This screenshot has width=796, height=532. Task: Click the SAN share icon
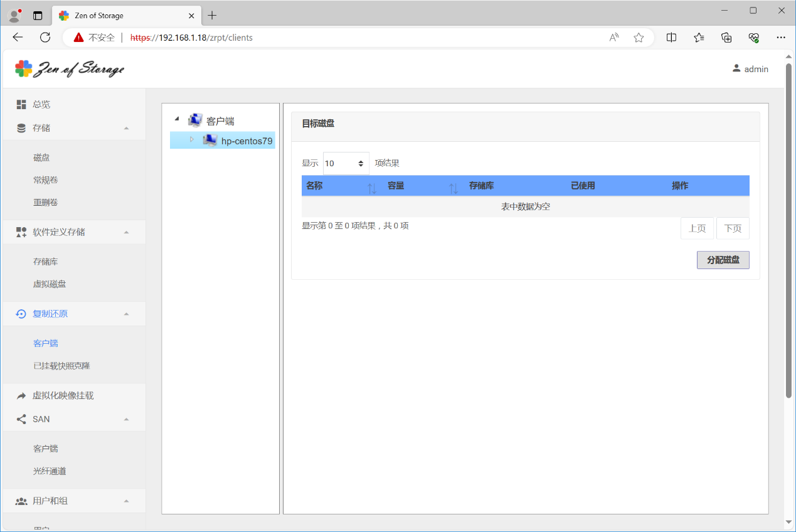pos(21,419)
